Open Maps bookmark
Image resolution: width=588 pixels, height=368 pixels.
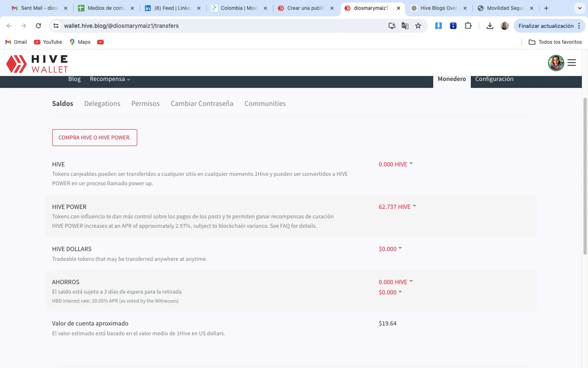click(80, 42)
